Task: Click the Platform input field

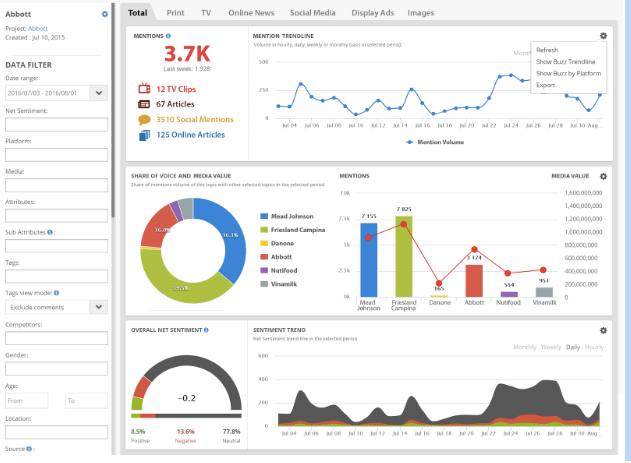Action: [56, 155]
